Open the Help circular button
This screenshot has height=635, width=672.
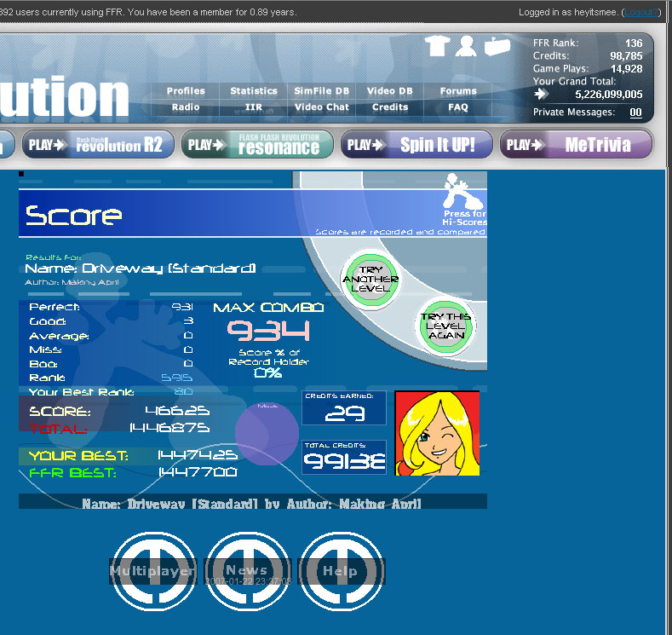tap(342, 571)
